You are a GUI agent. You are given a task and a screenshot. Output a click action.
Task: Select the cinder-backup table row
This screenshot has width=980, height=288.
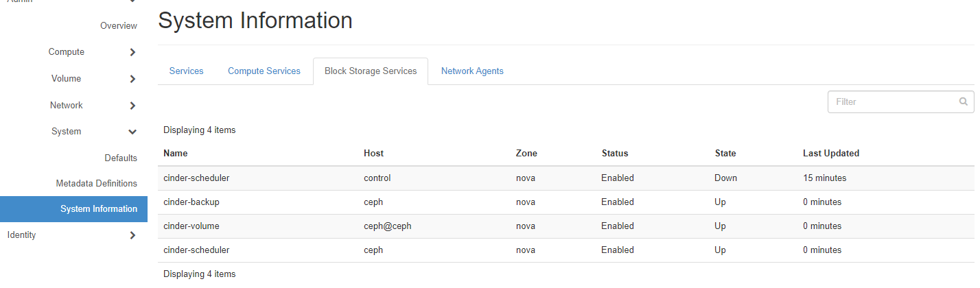click(x=566, y=202)
